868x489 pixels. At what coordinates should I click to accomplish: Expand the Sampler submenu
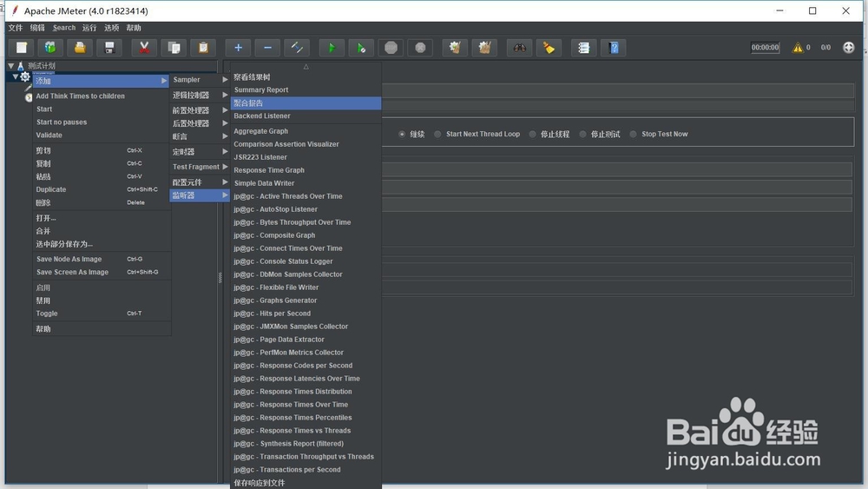(200, 80)
